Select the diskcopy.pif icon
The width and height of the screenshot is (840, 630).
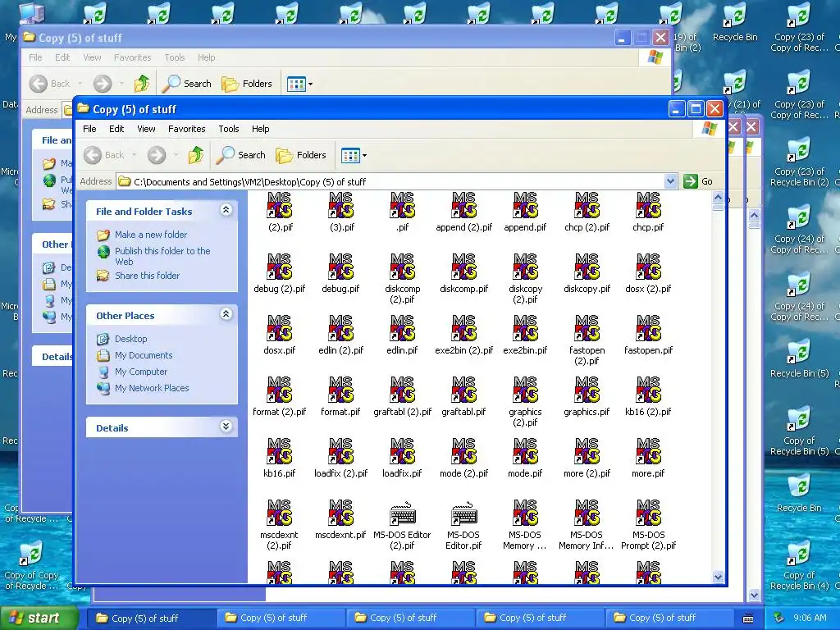(x=587, y=267)
